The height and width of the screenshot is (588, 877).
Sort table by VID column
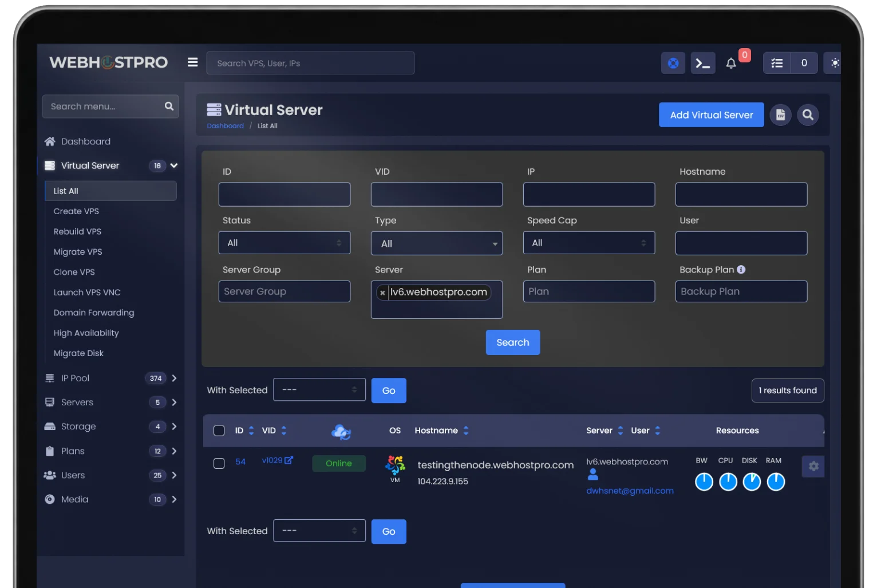pos(284,431)
